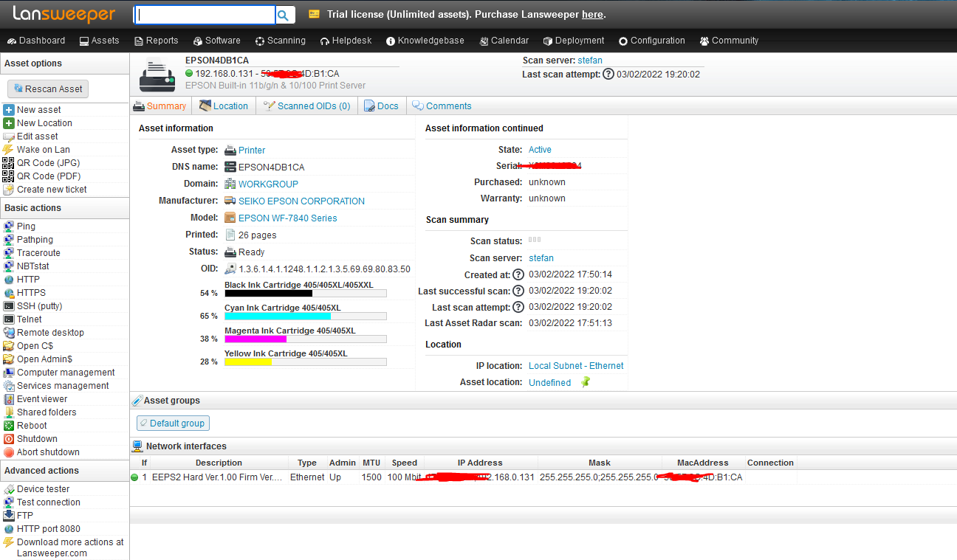Click the Wake on Lan lightning icon
Viewport: 957px width, 560px height.
pyautogui.click(x=9, y=150)
